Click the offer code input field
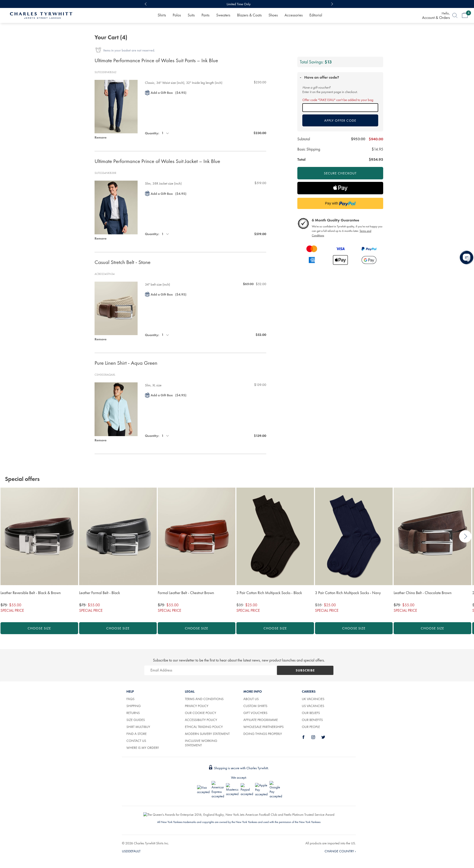The width and height of the screenshot is (474, 868). [340, 107]
